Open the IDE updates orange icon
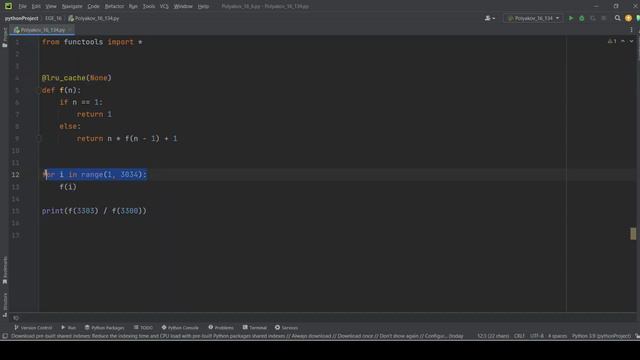640x360 pixels. pyautogui.click(x=628, y=18)
